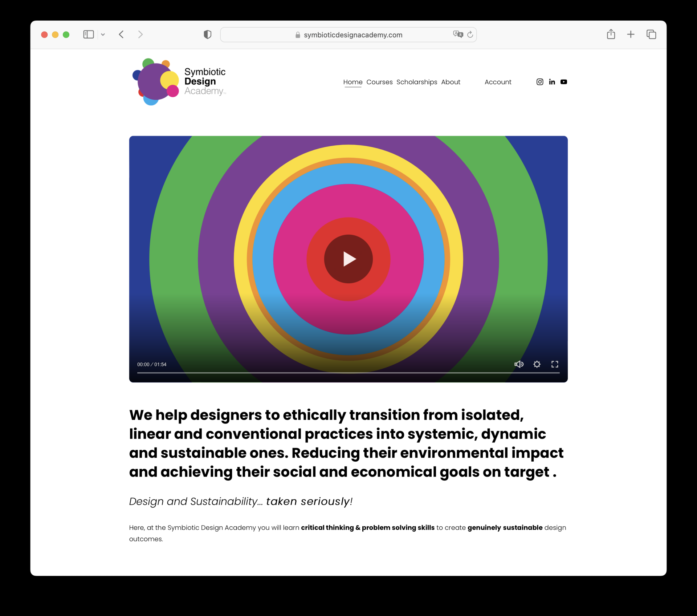Go to the About page
Image resolution: width=697 pixels, height=616 pixels.
[x=451, y=82]
